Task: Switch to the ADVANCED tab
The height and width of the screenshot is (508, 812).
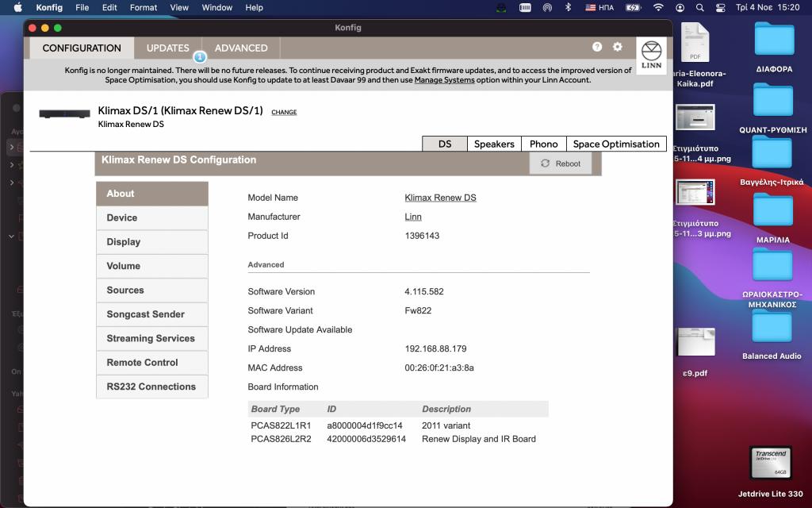Action: 241,48
